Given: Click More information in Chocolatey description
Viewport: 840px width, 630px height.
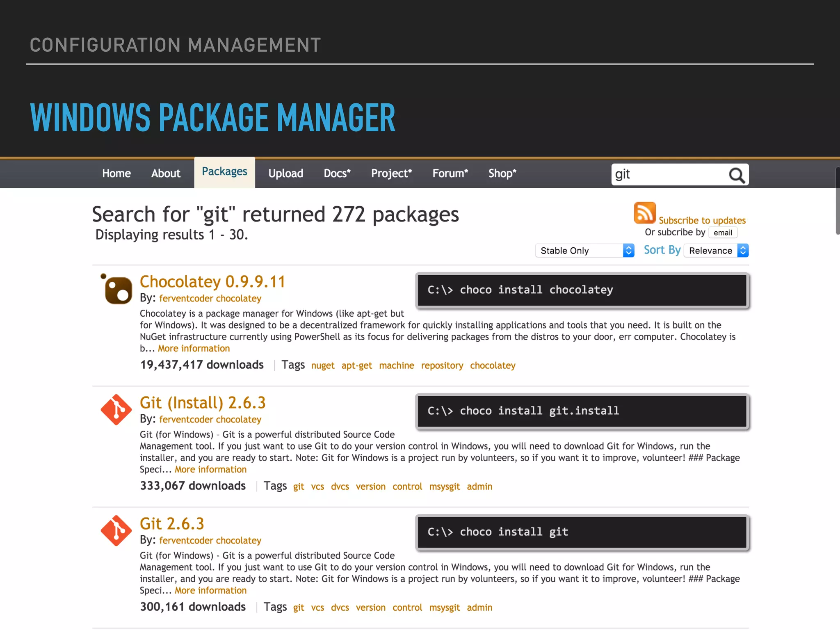Looking at the screenshot, I should tap(194, 349).
